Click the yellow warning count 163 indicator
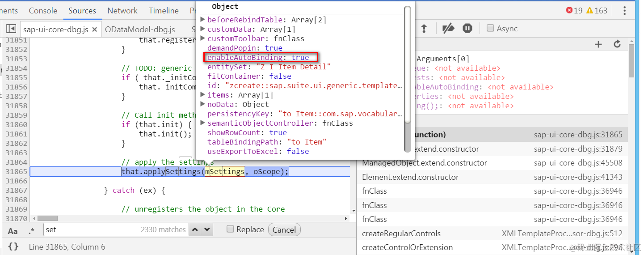Screen dimensions: 644x255 point(597,11)
